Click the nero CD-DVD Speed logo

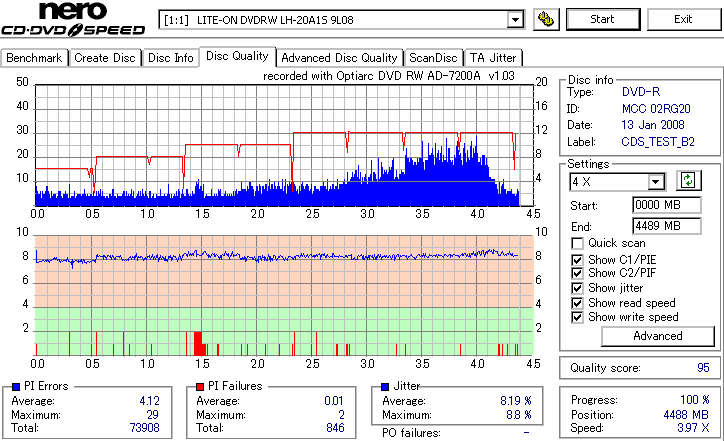point(73,19)
